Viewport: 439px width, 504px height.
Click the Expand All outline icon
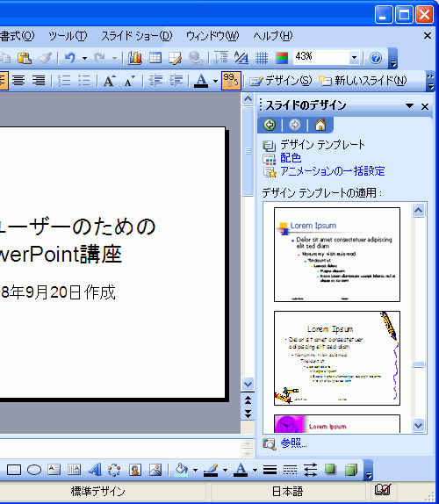(221, 58)
